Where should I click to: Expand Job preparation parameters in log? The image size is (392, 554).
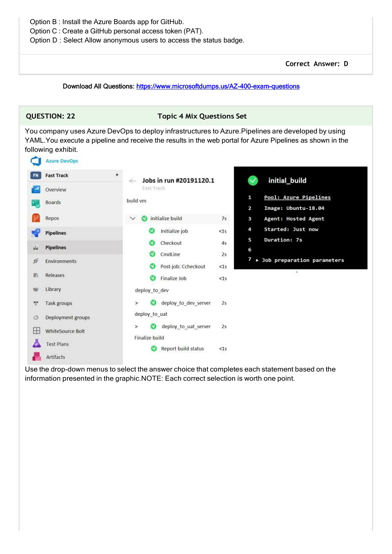257,260
